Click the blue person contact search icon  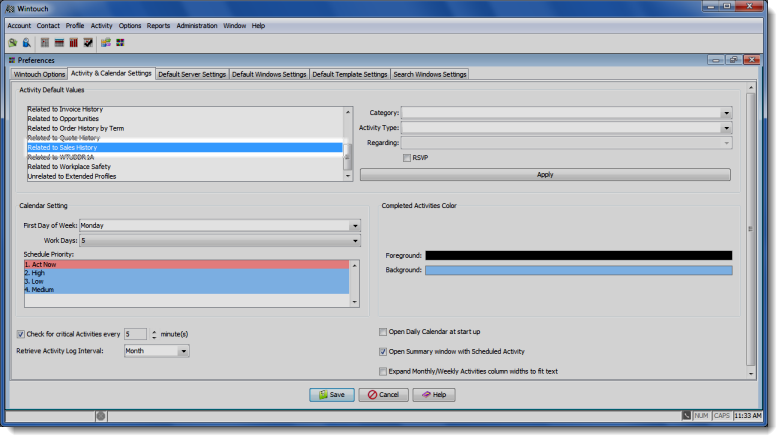26,43
